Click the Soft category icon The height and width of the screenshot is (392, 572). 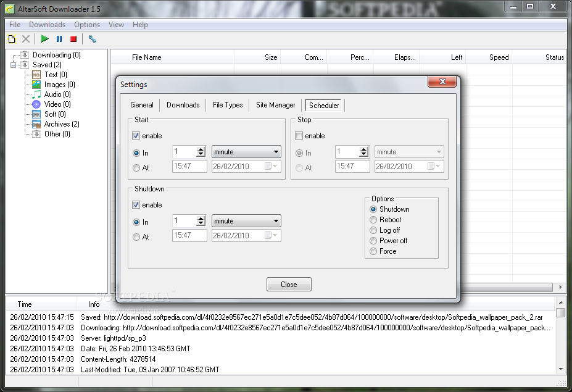point(36,114)
